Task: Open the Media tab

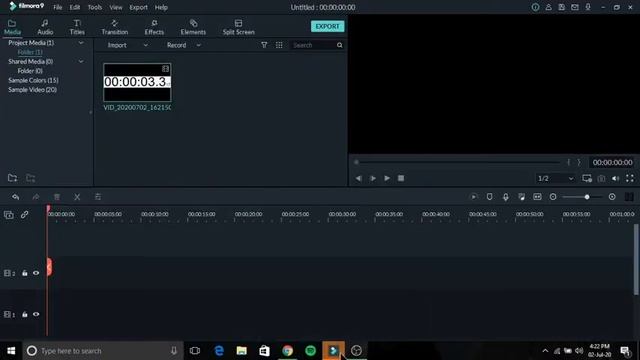Action: click(x=12, y=27)
